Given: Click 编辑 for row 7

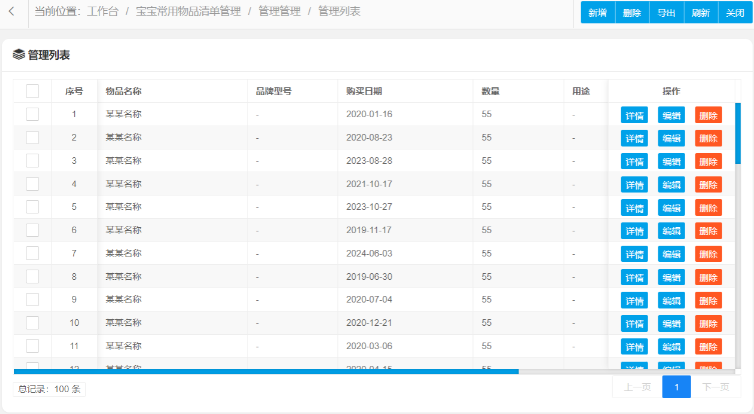Looking at the screenshot, I should click(x=671, y=254).
